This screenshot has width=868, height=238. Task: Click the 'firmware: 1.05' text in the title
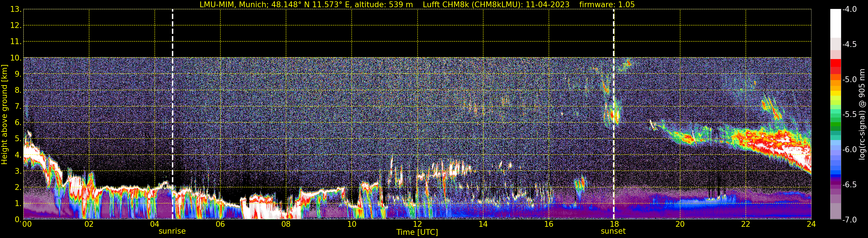click(x=607, y=5)
